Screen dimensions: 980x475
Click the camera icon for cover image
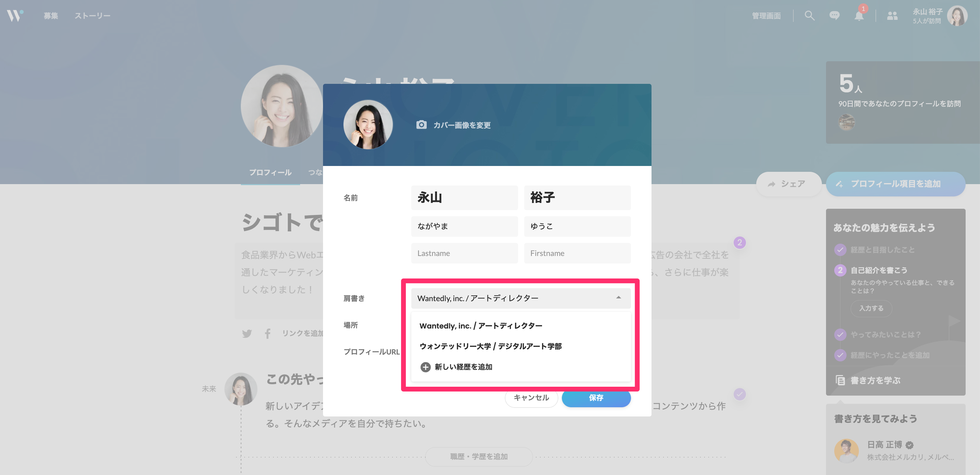(x=421, y=125)
